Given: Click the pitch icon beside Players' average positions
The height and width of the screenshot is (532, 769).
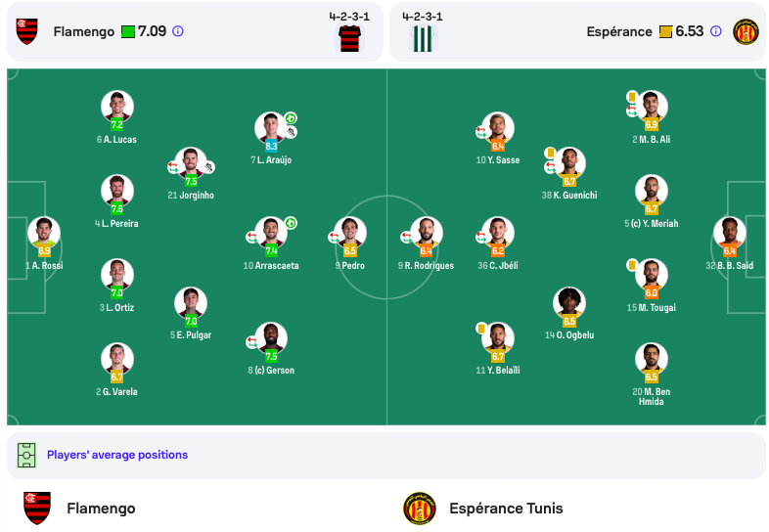Looking at the screenshot, I should pyautogui.click(x=26, y=455).
